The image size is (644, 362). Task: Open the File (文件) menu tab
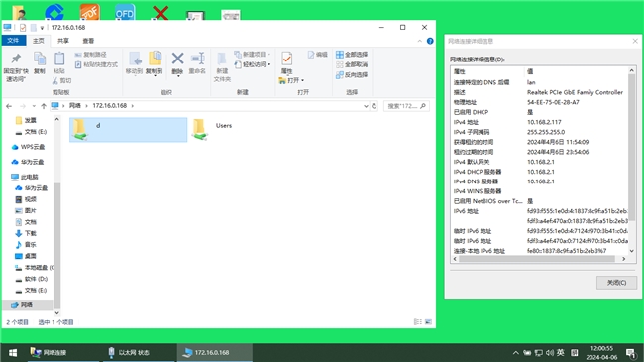(13, 40)
